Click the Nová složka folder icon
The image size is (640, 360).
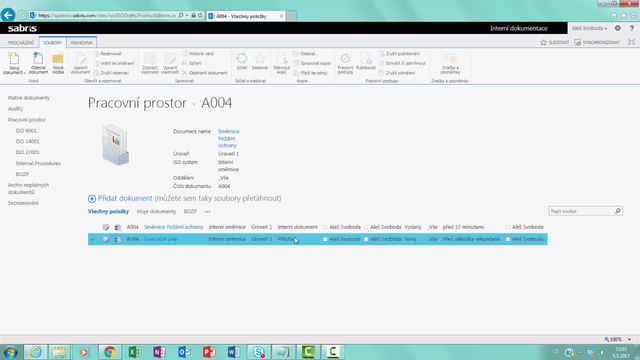58,63
